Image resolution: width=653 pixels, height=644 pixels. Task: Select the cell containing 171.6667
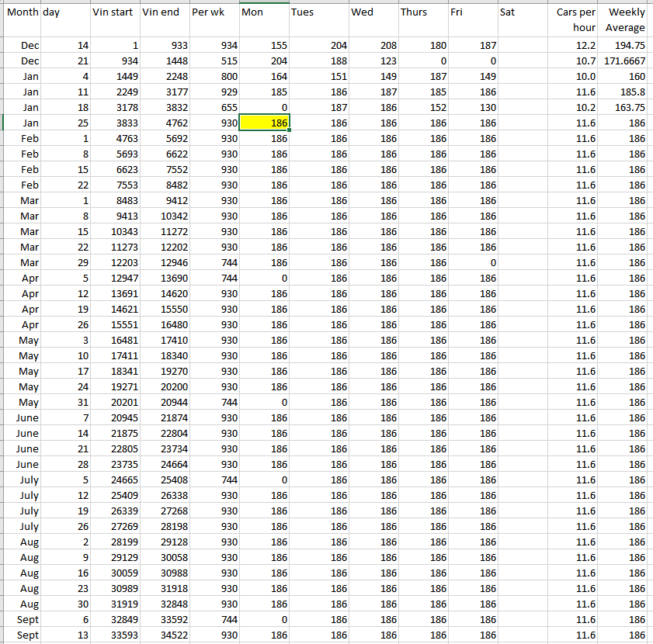pos(625,61)
